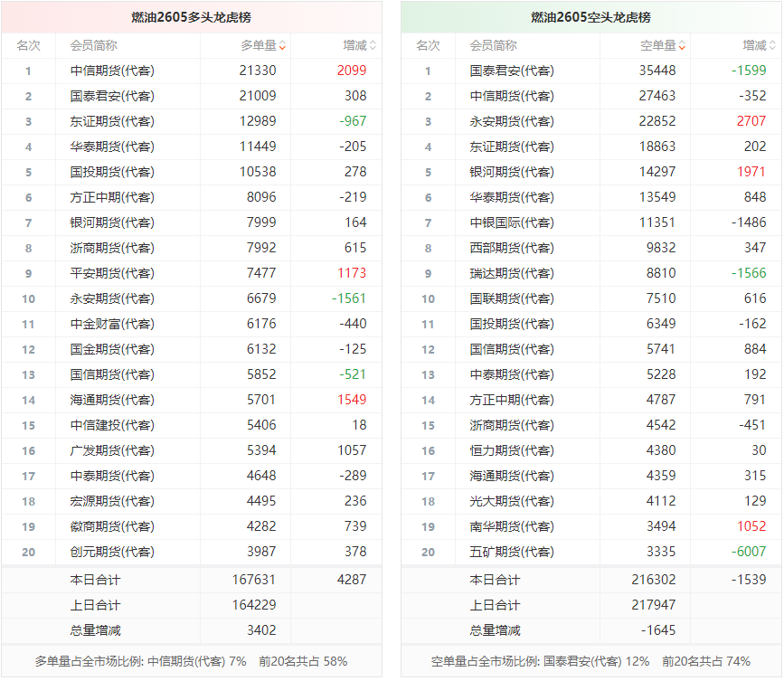Screen dimensions: 784x681
Task: Select 五矿期货(代客) row name
Action: pyautogui.click(x=512, y=552)
